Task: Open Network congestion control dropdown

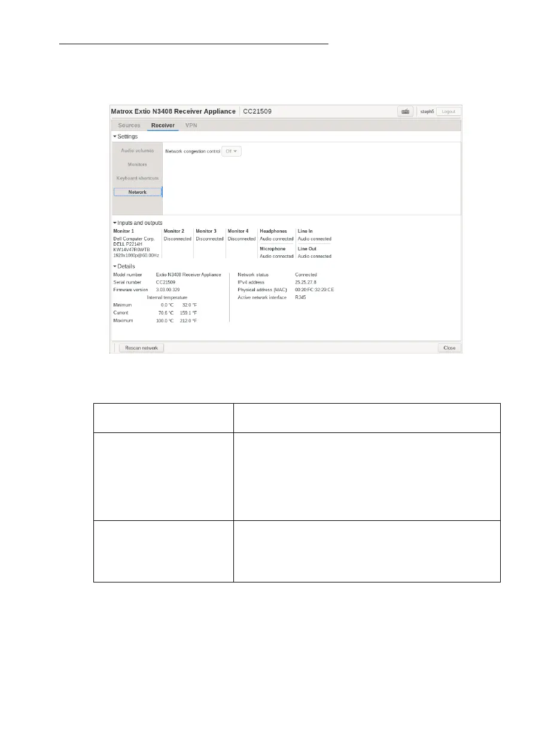Action: click(232, 152)
